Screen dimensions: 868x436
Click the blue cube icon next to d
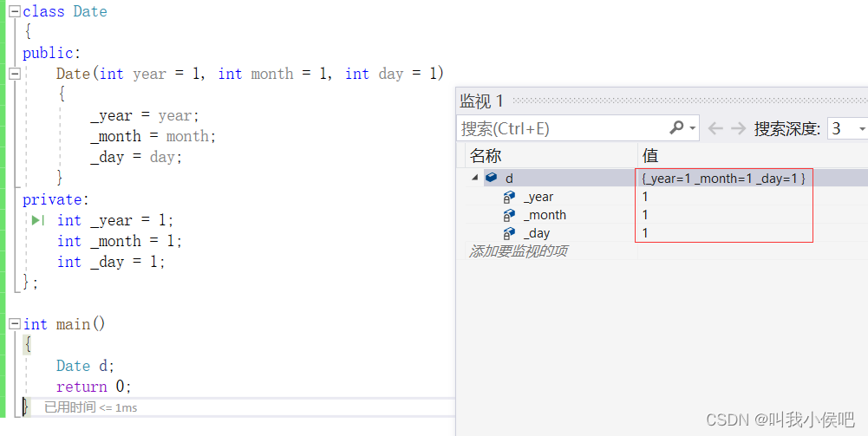(491, 178)
